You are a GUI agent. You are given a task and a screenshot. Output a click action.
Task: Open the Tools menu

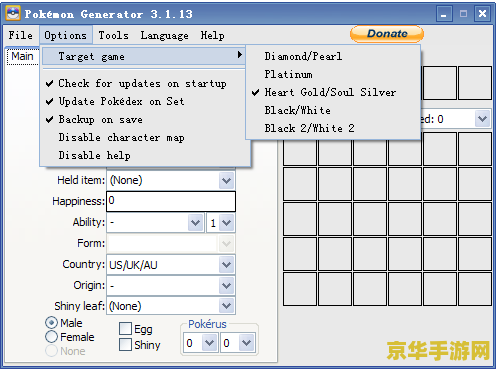click(x=113, y=35)
